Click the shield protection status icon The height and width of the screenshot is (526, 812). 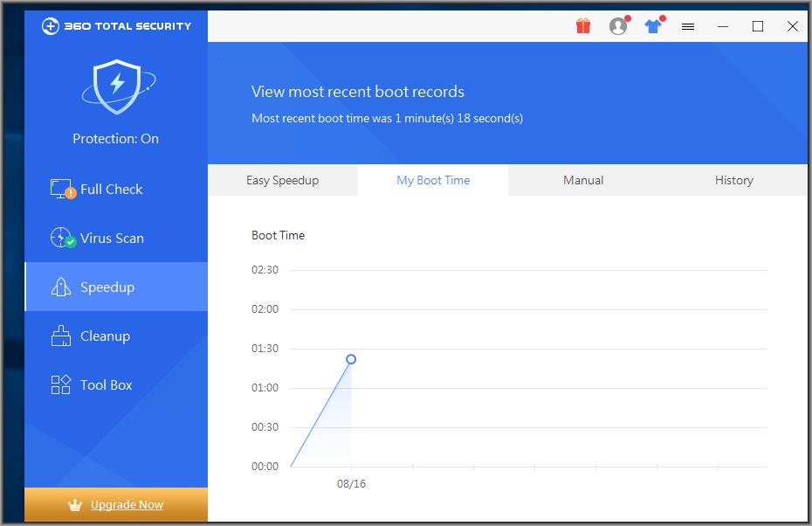coord(116,87)
